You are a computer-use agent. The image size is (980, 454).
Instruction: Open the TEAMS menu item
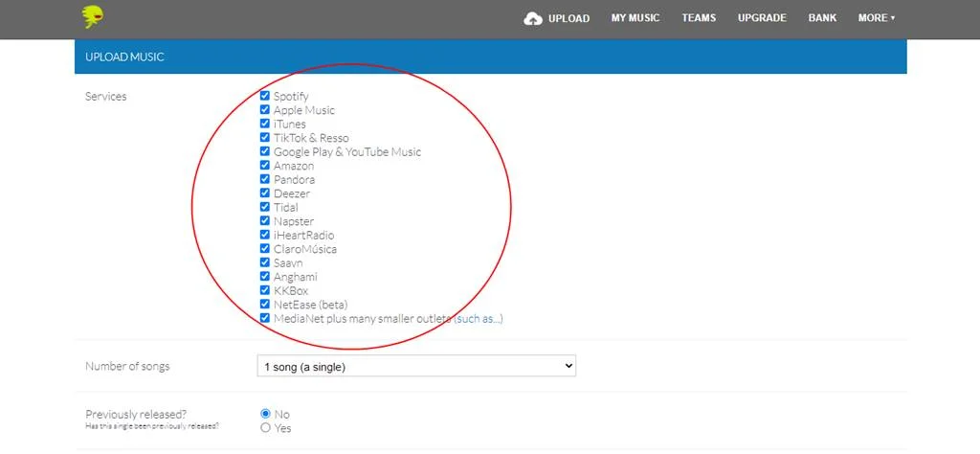(x=699, y=18)
